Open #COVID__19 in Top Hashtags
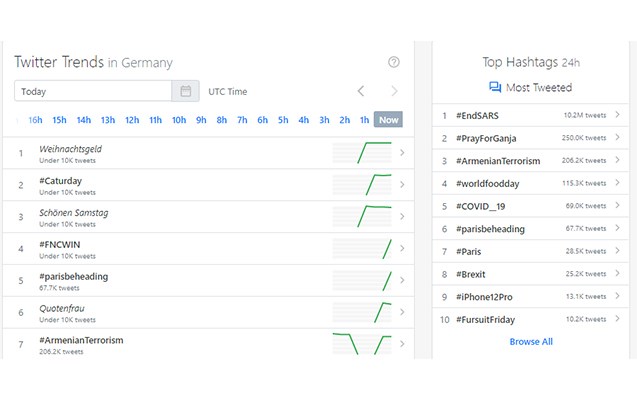Image resolution: width=637 pixels, height=400 pixels. (481, 206)
